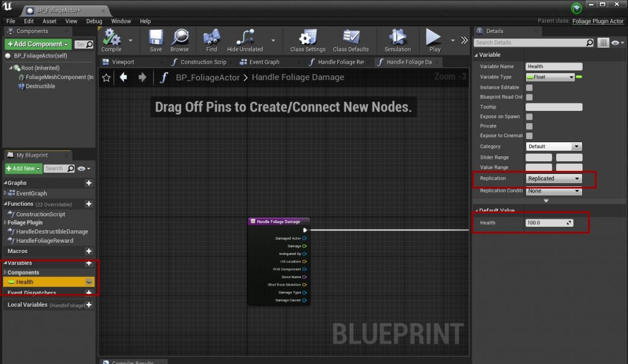
Task: Open the Variable Type dropdown
Action: 550,77
